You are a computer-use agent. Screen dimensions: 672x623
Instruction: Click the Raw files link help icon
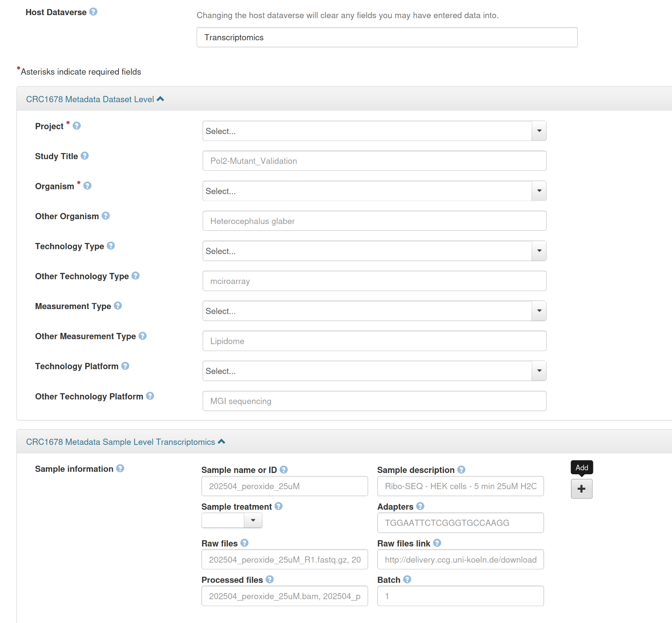[437, 543]
